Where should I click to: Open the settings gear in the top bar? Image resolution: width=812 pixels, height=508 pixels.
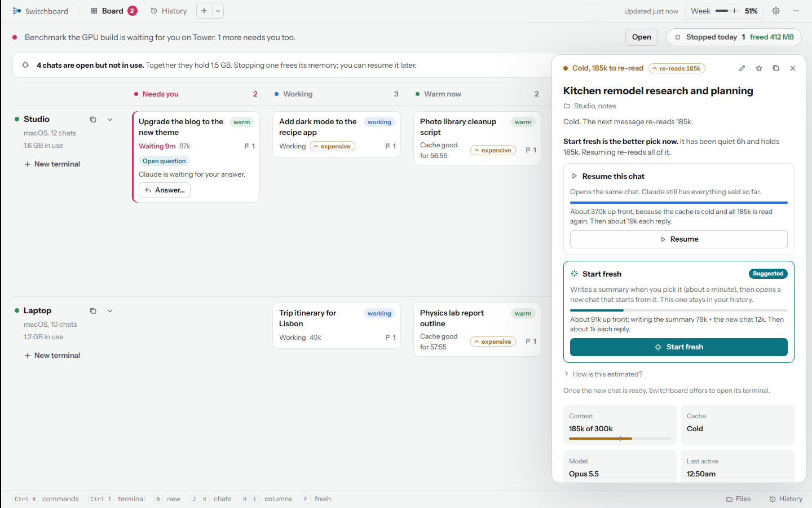coord(776,11)
